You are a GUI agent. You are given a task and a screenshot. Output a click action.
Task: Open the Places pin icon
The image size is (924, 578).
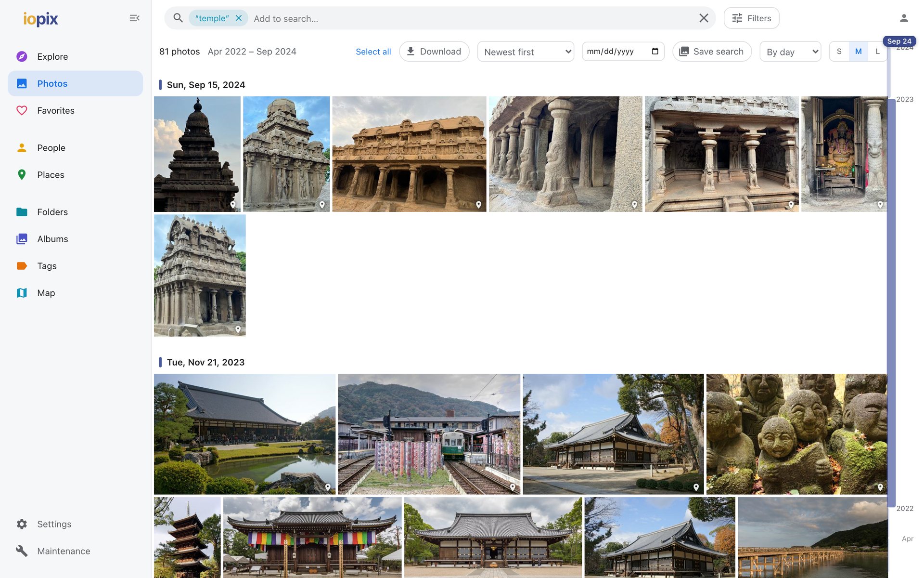pos(22,174)
